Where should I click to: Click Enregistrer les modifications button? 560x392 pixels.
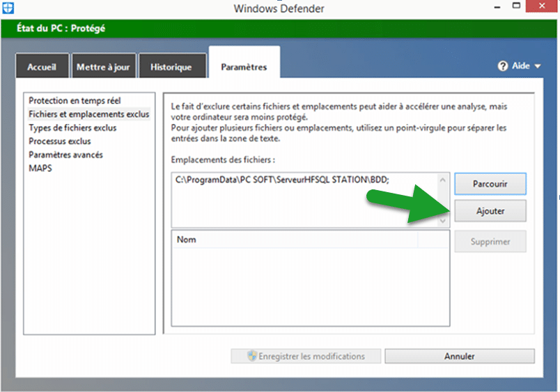click(306, 356)
